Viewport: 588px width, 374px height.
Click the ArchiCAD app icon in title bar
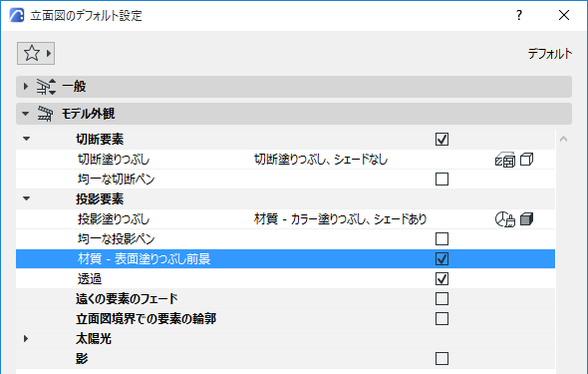pyautogui.click(x=17, y=15)
